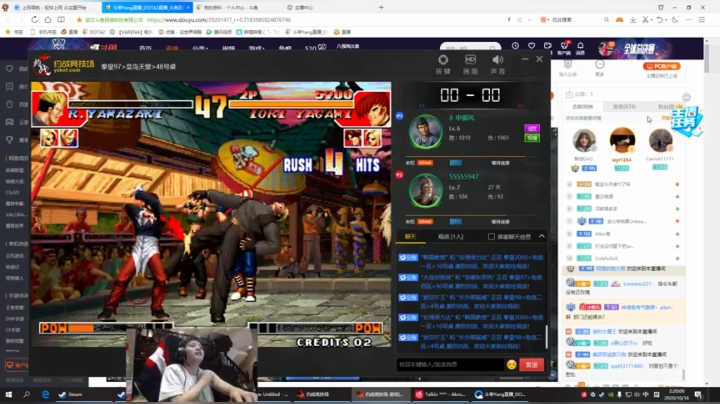
Task: Open Douyu followed heart icon in header
Action: point(531,46)
